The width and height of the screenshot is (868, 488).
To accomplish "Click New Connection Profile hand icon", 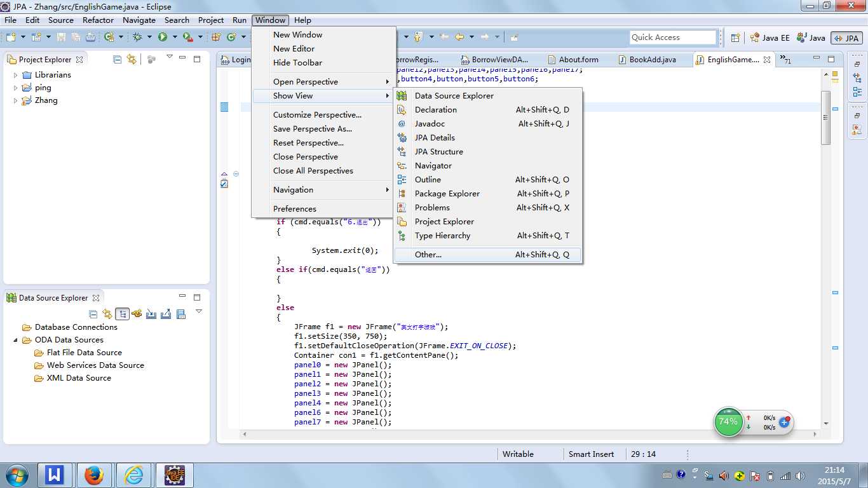I will coord(137,314).
